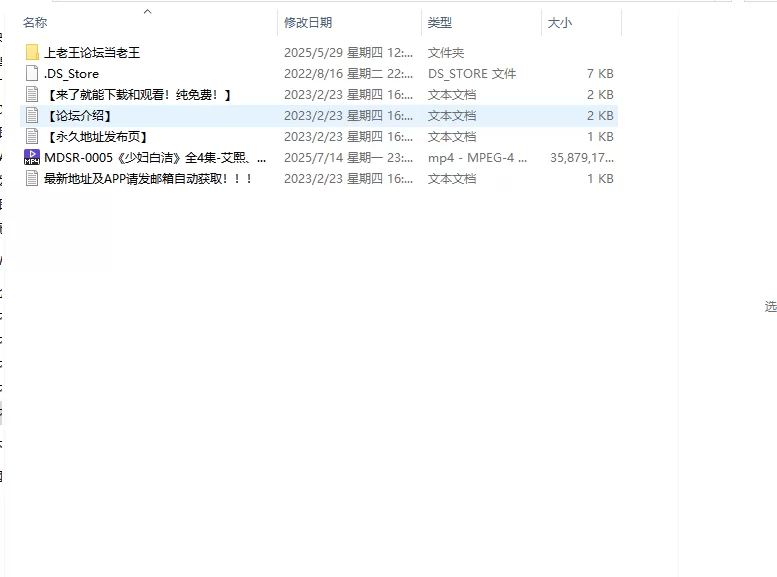Click the .DS_Store file icon
The width and height of the screenshot is (777, 577).
click(32, 73)
